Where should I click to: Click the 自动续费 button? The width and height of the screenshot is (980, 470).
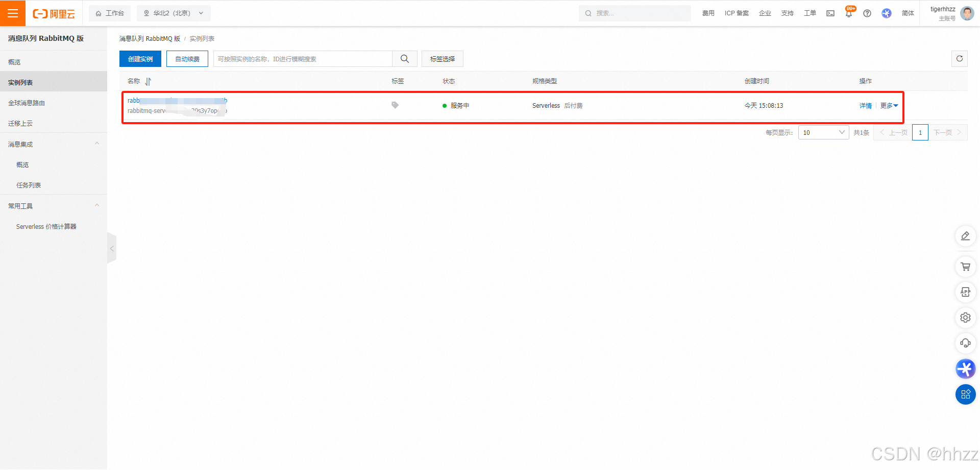point(187,59)
